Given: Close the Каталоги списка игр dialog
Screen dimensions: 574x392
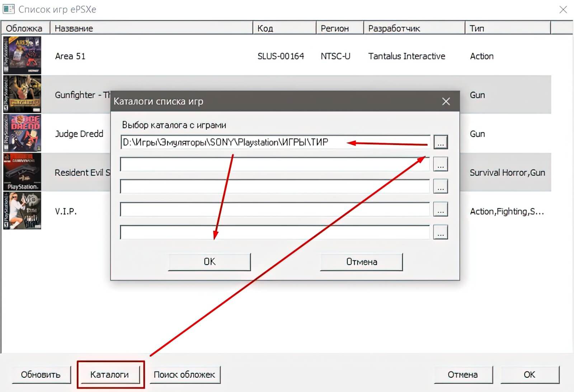Looking at the screenshot, I should pos(446,101).
